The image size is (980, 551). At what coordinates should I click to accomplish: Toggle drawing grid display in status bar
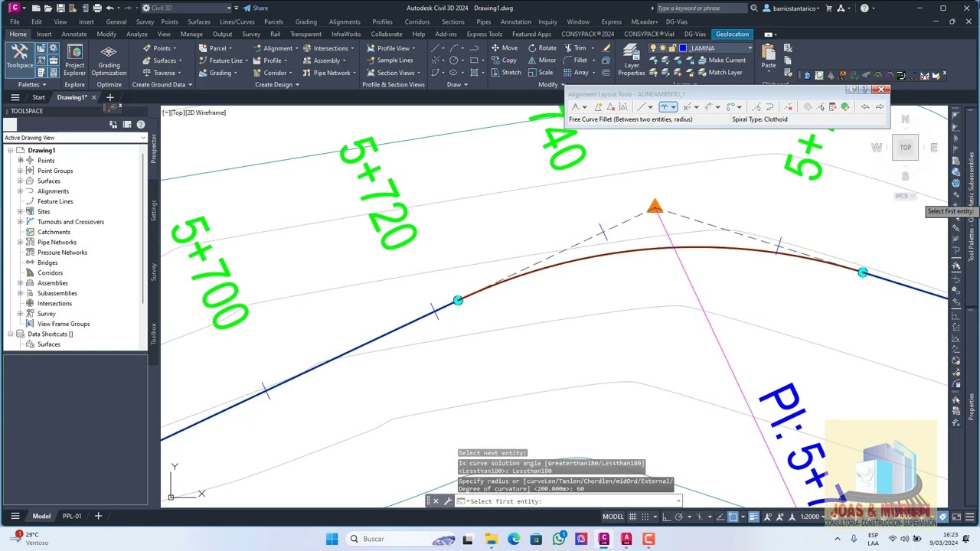pos(634,517)
